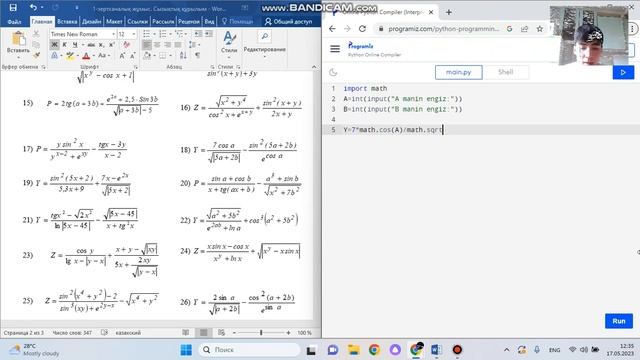Viewport: 640px width, 360px height.
Task: Select the main.py tab
Action: [458, 72]
